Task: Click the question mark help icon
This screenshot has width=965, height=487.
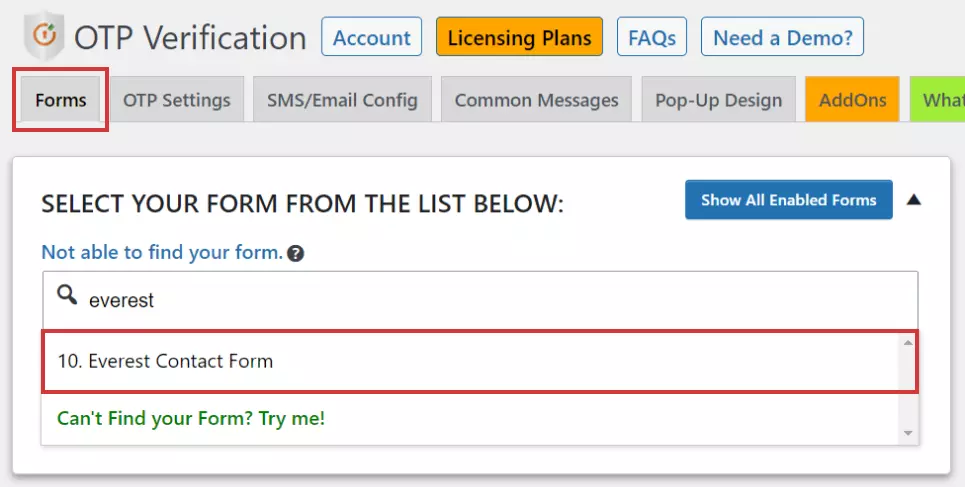Action: (x=295, y=254)
